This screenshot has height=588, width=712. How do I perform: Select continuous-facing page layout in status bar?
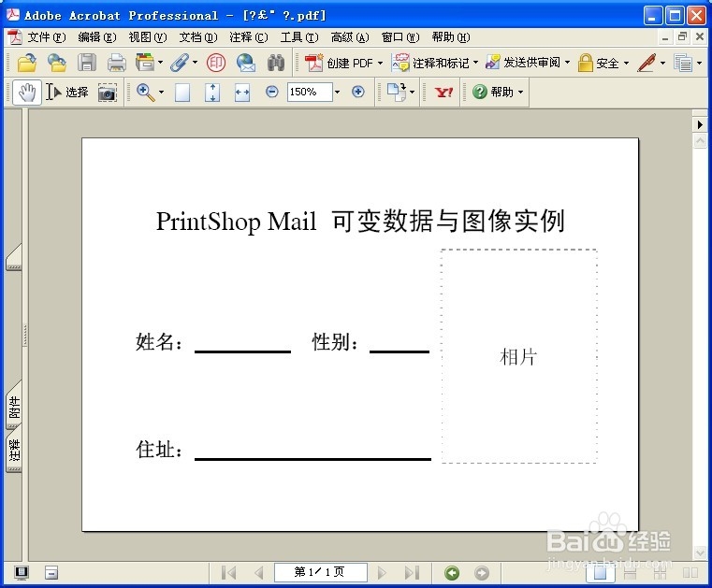click(660, 572)
